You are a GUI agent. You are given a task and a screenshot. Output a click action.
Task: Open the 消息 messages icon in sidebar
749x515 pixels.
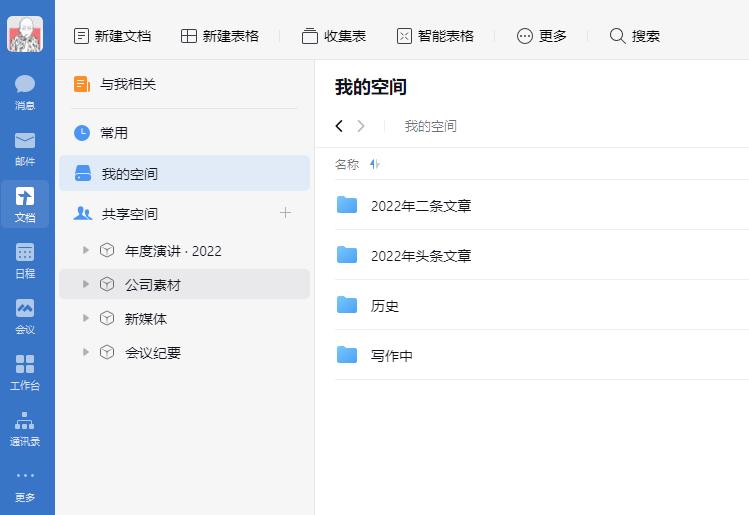click(25, 92)
